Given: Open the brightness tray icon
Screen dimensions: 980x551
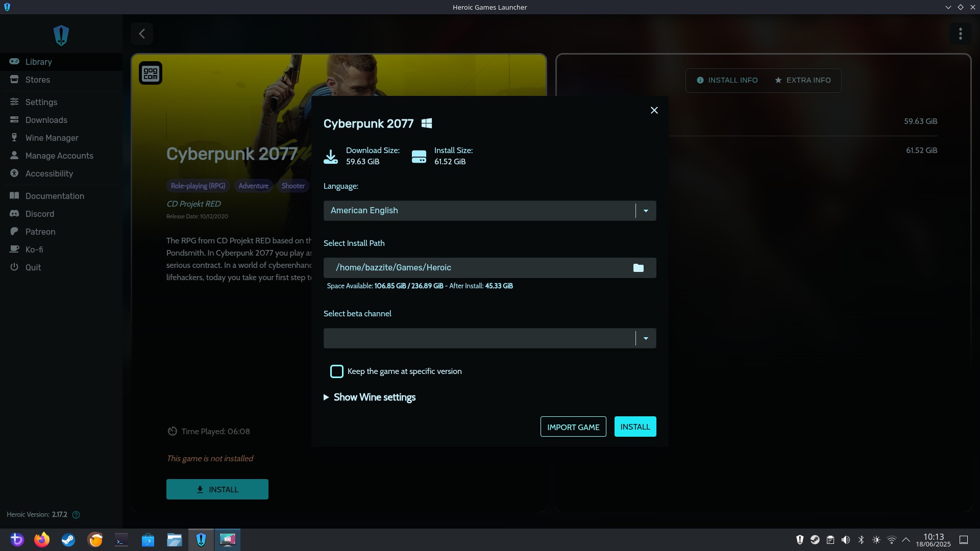Looking at the screenshot, I should pos(876,540).
